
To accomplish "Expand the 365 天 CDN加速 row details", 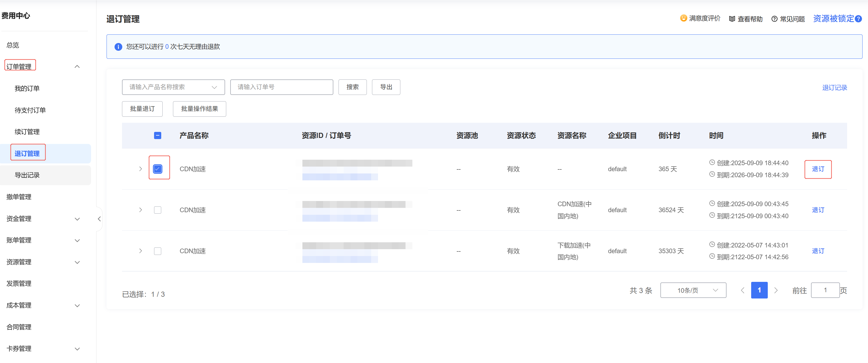I will coord(141,169).
